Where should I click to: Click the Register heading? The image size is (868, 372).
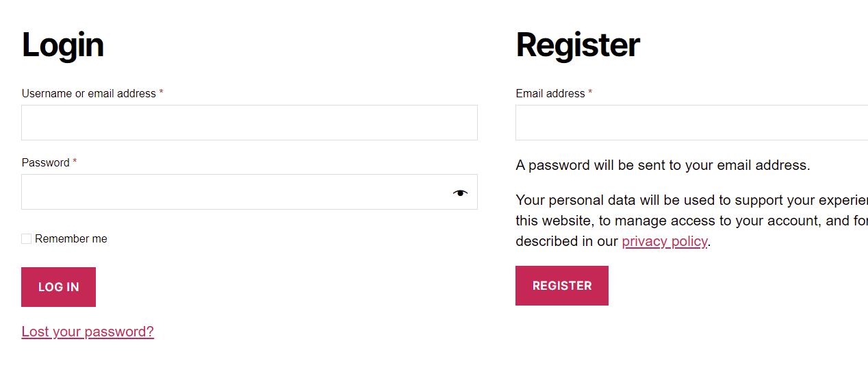tap(578, 45)
